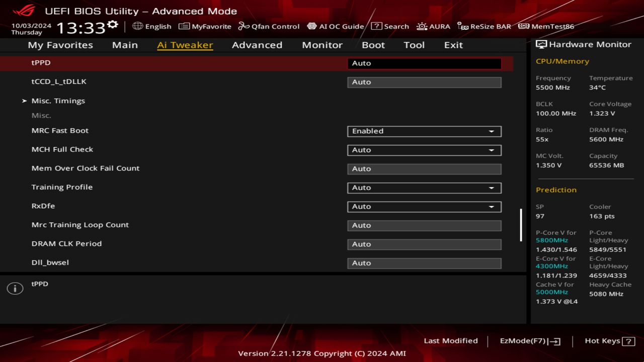Viewport: 644px width, 362px height.
Task: Select the RxDfe label
Action: coord(43,206)
